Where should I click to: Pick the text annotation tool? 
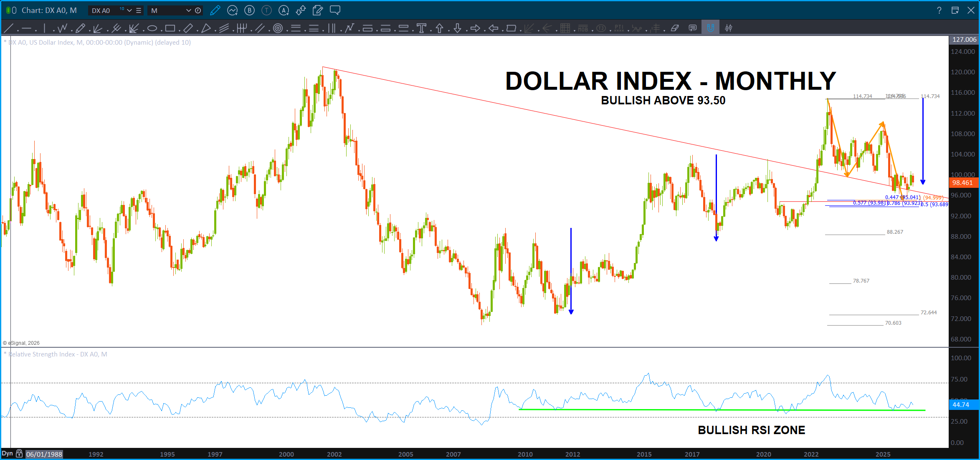point(421,28)
